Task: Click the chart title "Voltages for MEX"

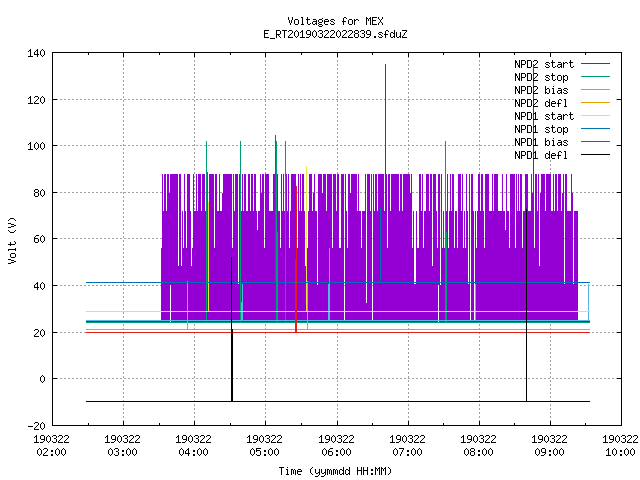Action: pyautogui.click(x=335, y=21)
